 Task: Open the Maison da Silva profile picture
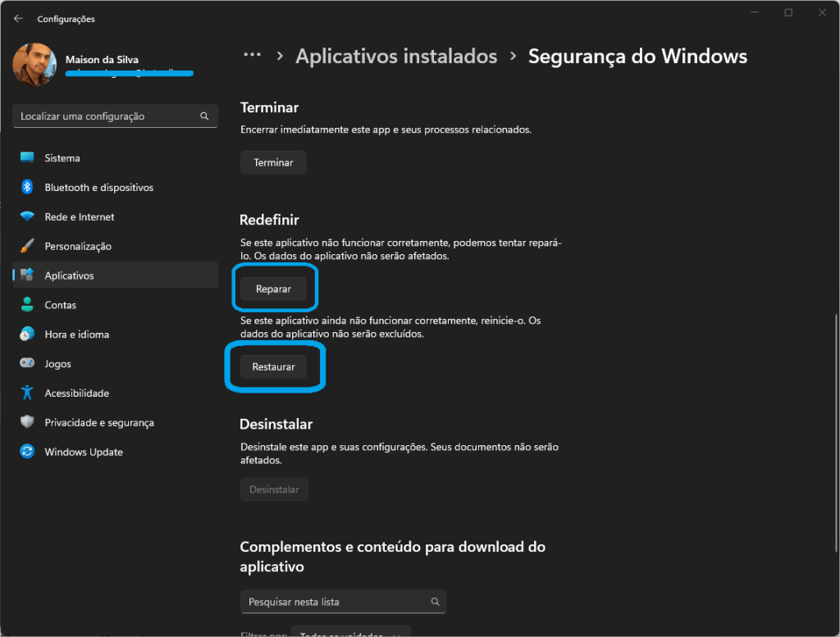34,65
